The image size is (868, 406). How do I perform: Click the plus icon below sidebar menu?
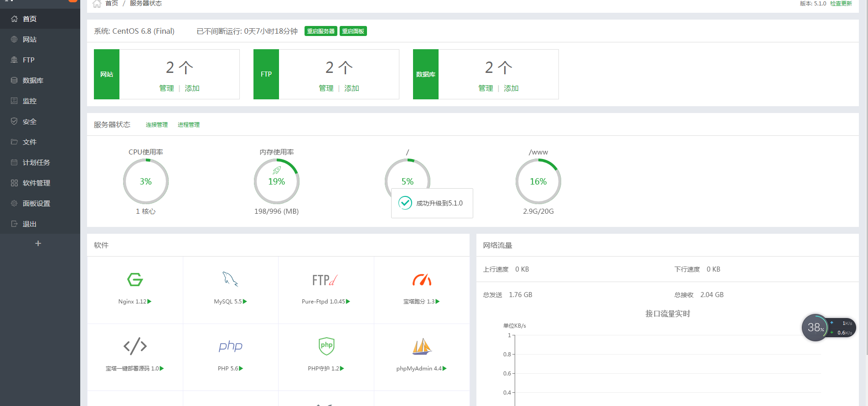(x=38, y=243)
